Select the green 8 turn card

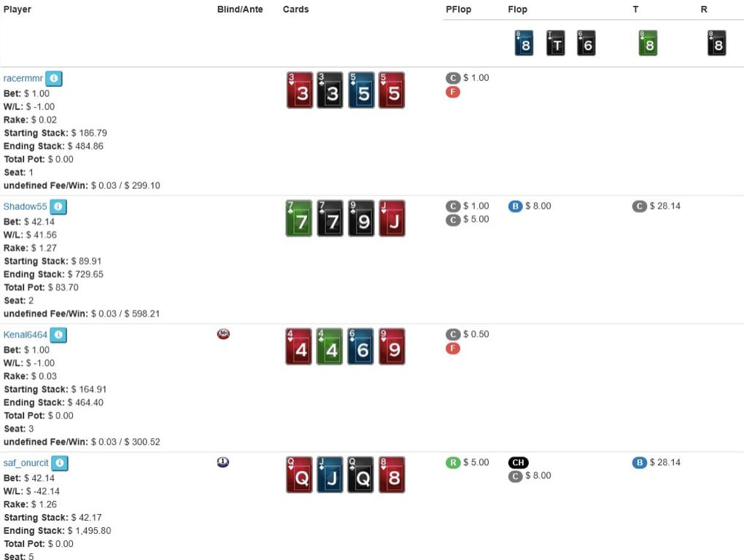coord(648,44)
